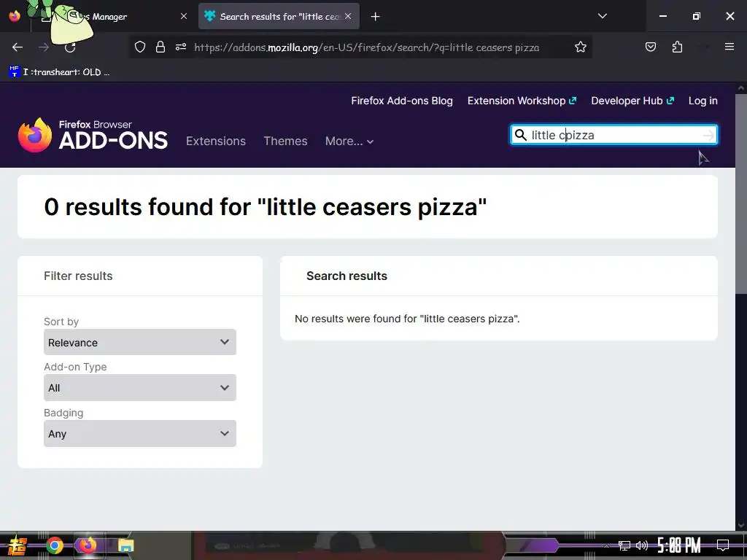The image size is (747, 560).
Task: List all tabs dropdown arrow
Action: tap(602, 16)
